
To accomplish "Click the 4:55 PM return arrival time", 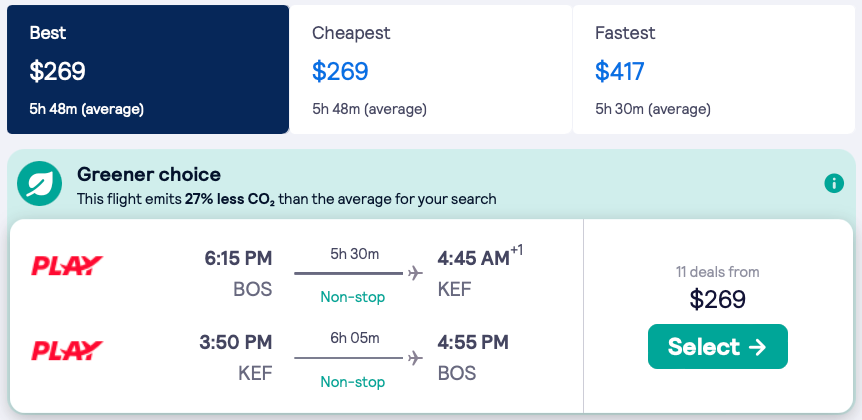I will click(473, 343).
